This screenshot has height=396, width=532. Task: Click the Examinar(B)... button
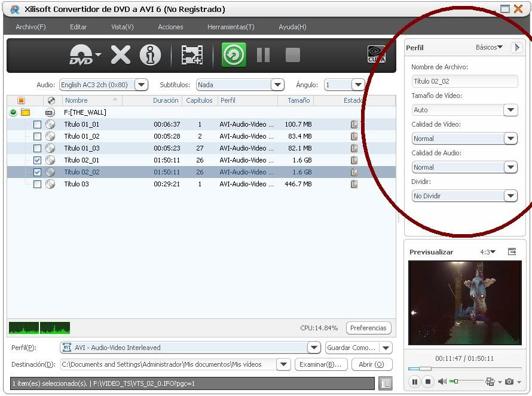(320, 364)
